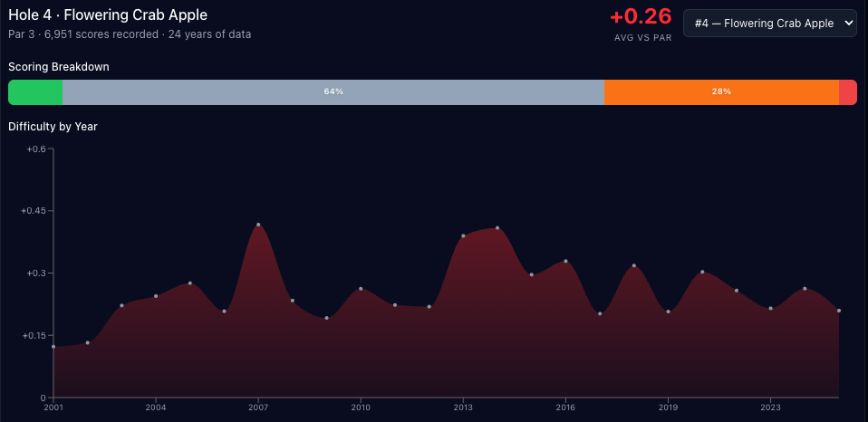The image size is (868, 422).
Task: Select the 2019 data point on chart
Action: click(668, 312)
